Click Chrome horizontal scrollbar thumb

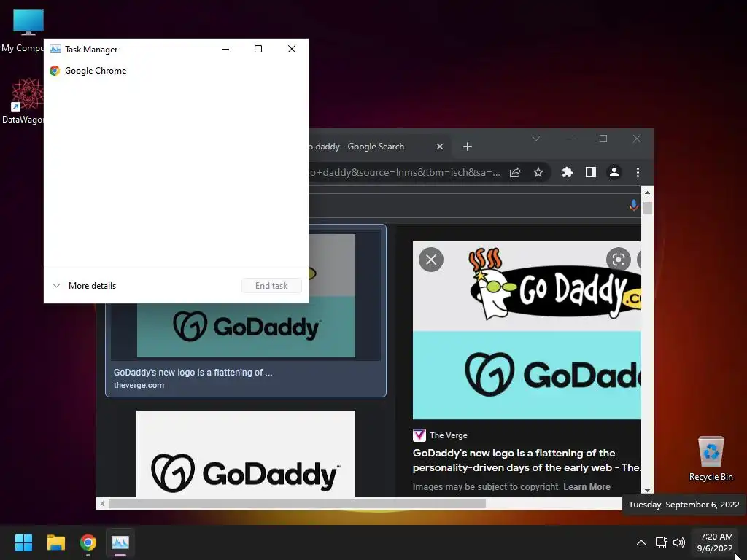point(297,503)
